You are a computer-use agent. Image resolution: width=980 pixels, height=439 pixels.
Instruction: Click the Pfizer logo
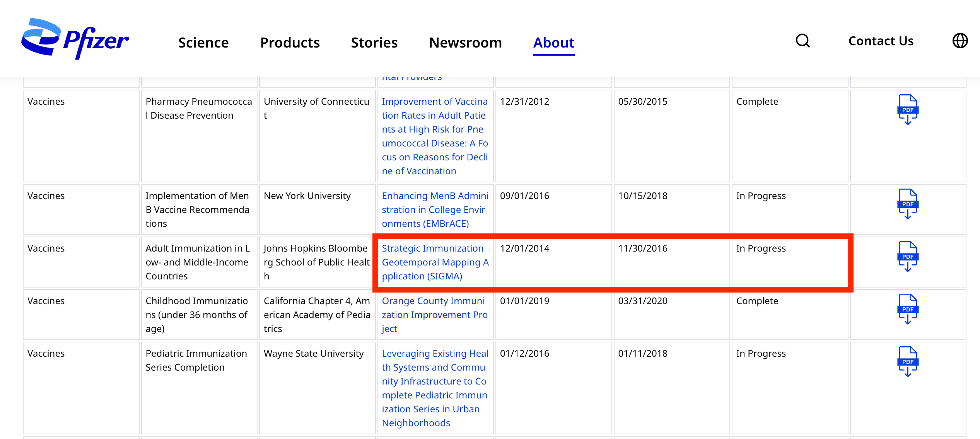tap(75, 39)
